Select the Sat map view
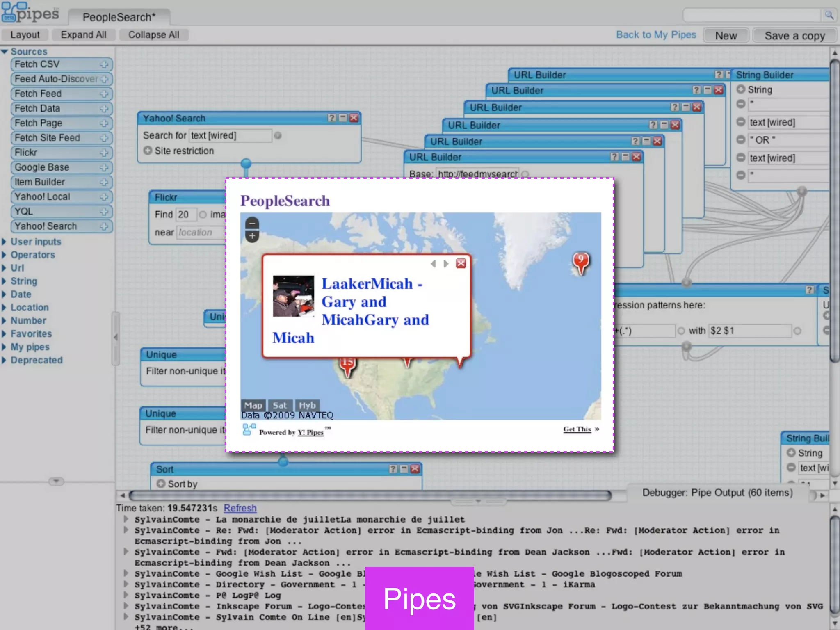 coord(280,405)
